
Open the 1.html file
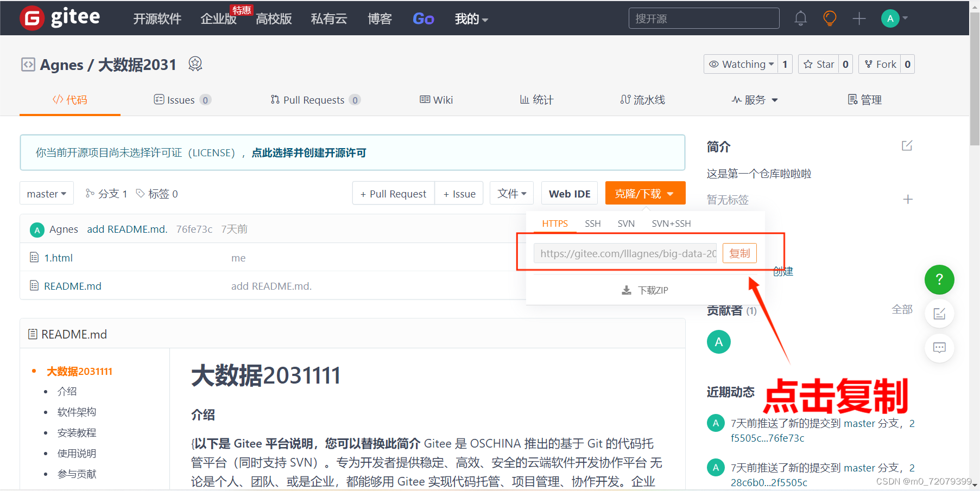pos(58,258)
